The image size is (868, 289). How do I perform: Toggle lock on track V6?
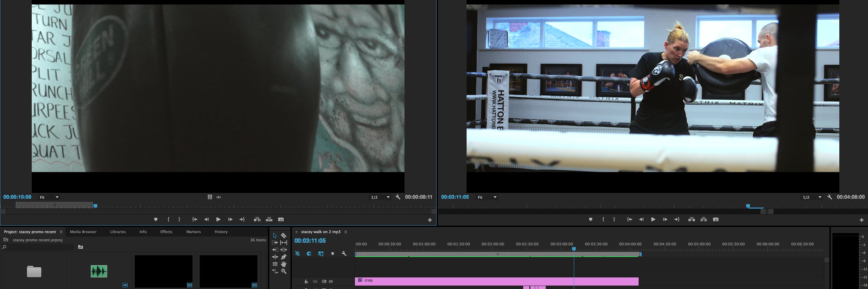coord(306,282)
